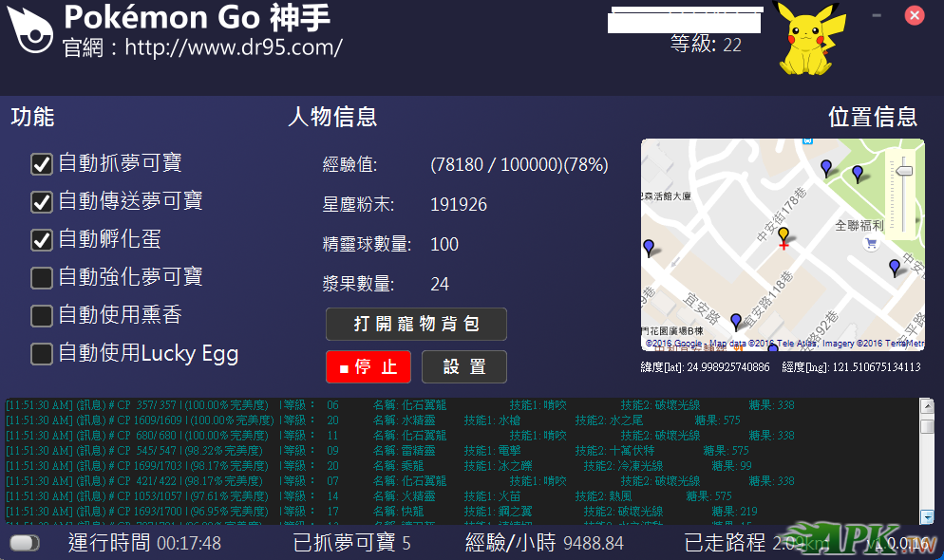Viewport: 944px width, 560px height.
Task: Click berry count value 24
Action: (440, 284)
